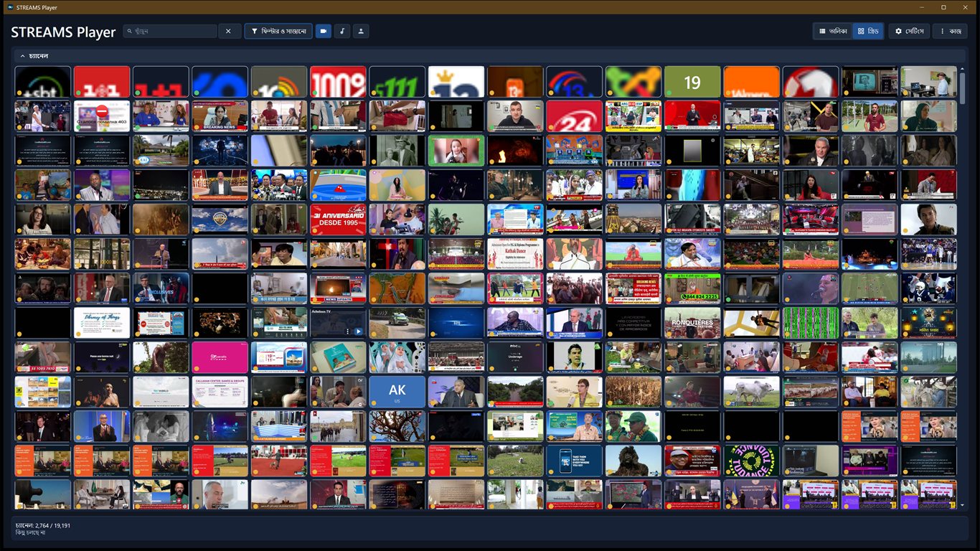Open the green '19' channel thumbnail

coord(692,82)
